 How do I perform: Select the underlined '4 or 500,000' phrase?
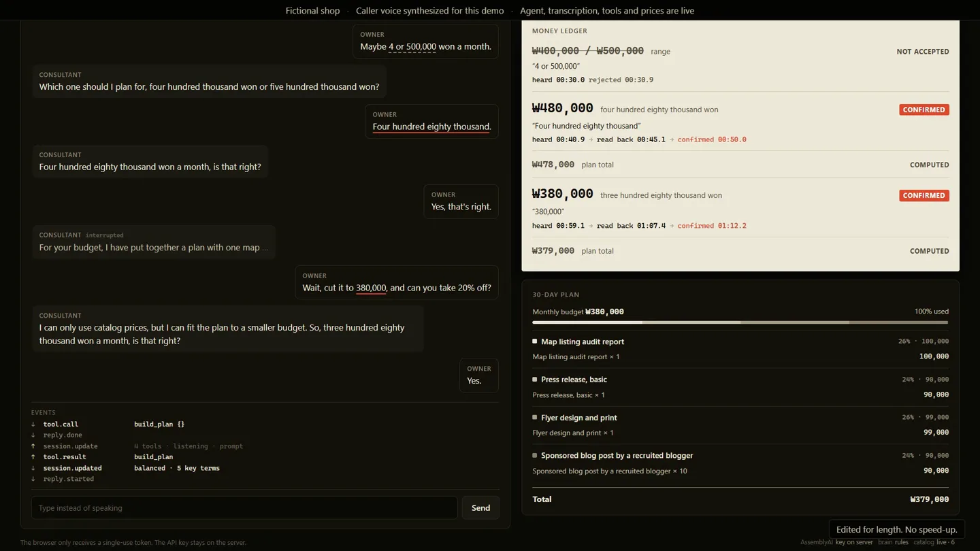pos(412,47)
